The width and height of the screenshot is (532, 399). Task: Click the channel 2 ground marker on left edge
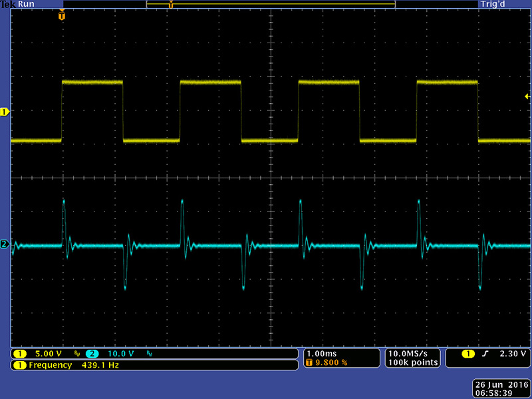coord(4,245)
